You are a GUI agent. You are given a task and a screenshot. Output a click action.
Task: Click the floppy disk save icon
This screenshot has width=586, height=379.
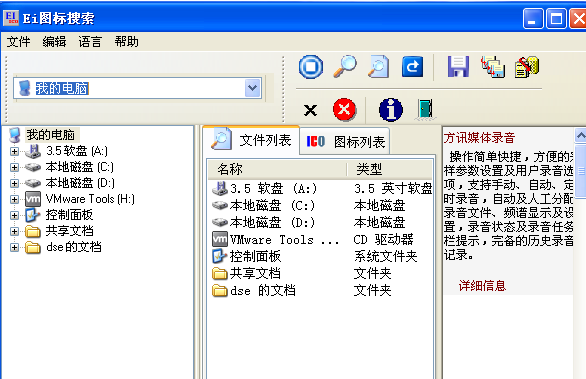458,67
